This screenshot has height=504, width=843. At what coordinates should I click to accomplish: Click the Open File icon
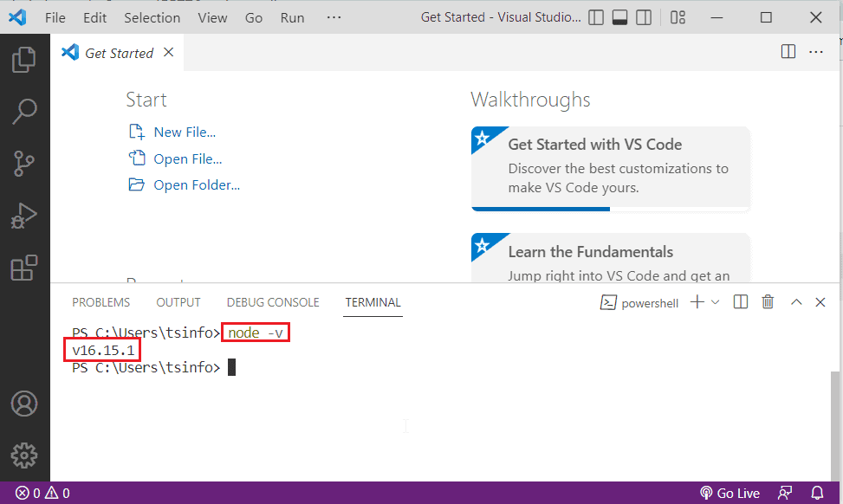[x=137, y=158]
